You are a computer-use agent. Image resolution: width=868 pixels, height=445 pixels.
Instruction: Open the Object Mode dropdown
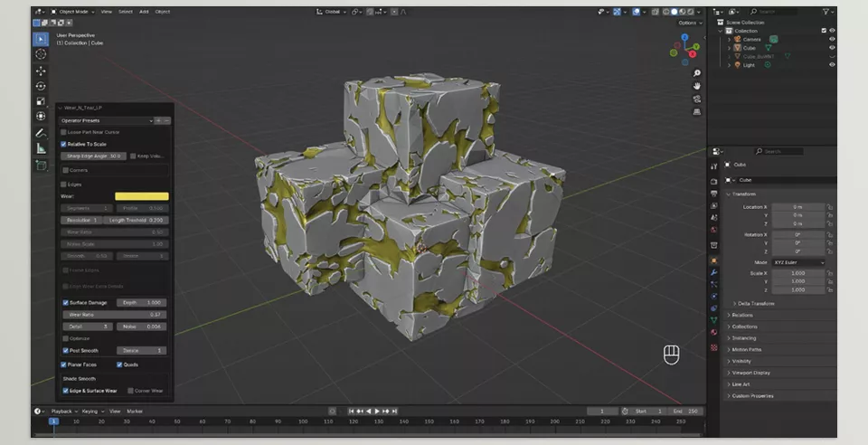point(71,12)
